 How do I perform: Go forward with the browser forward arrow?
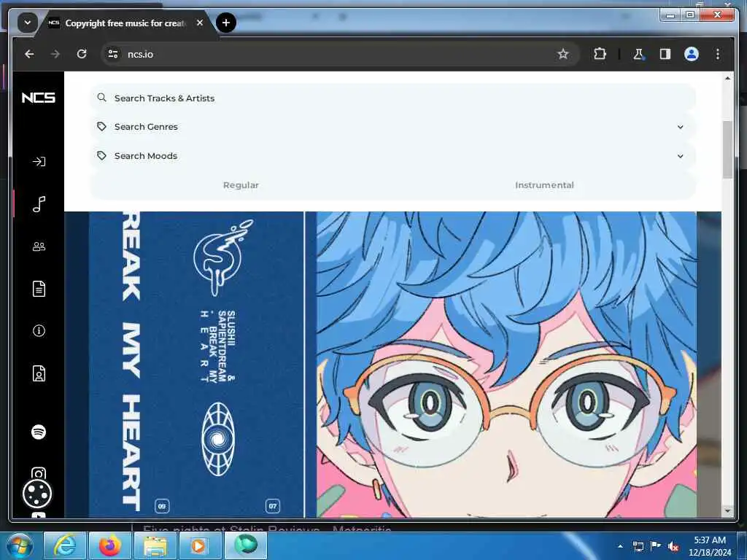[x=55, y=54]
